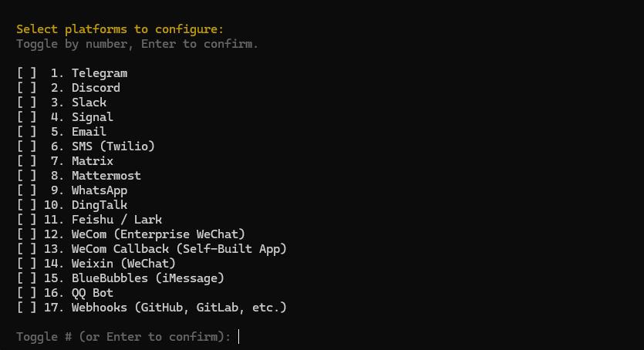Screen dimensions: 644x350
Task: Click the Toggle # input prompt cursor
Action: click(x=239, y=337)
